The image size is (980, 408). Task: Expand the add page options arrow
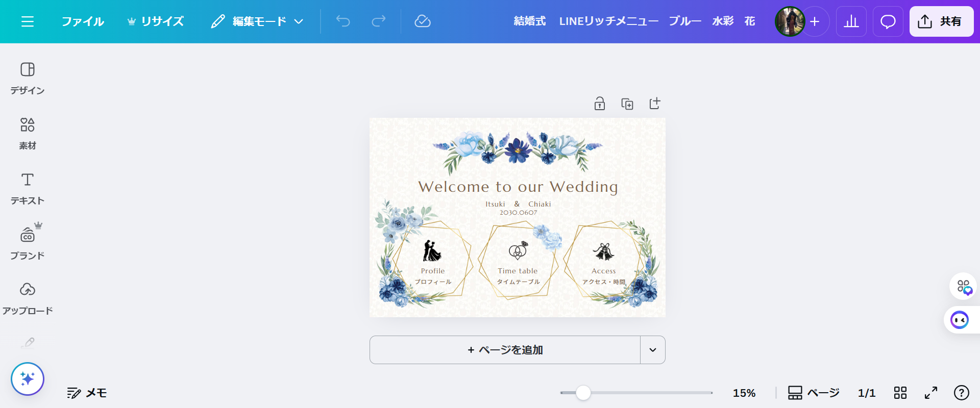pyautogui.click(x=653, y=350)
